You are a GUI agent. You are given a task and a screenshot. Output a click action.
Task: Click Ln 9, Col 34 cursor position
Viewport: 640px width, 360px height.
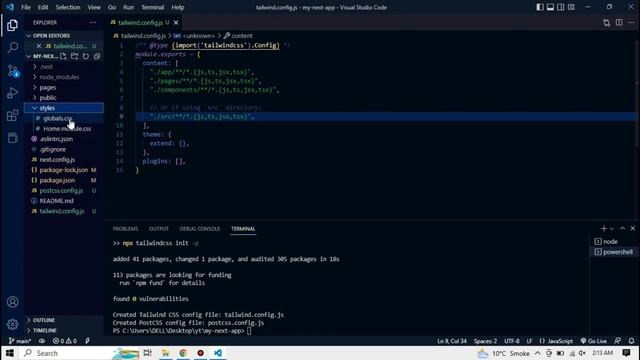coord(452,341)
